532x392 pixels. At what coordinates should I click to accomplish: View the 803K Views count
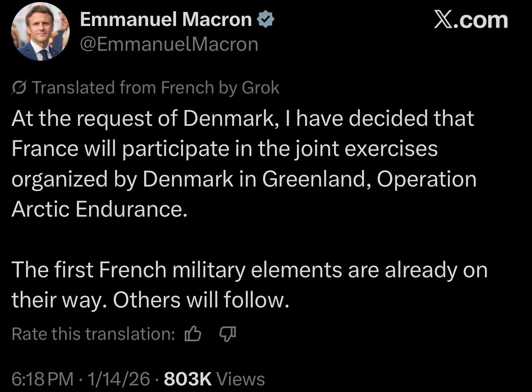(214, 379)
